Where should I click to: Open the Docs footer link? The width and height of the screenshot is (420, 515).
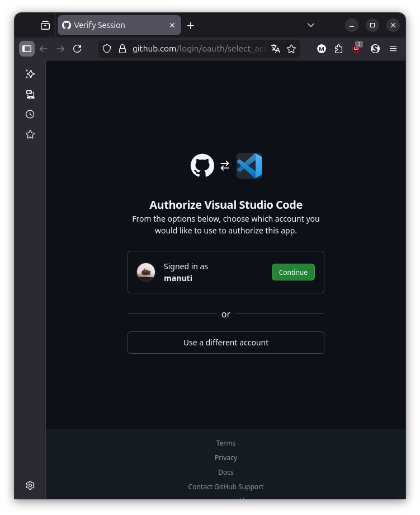coord(226,472)
